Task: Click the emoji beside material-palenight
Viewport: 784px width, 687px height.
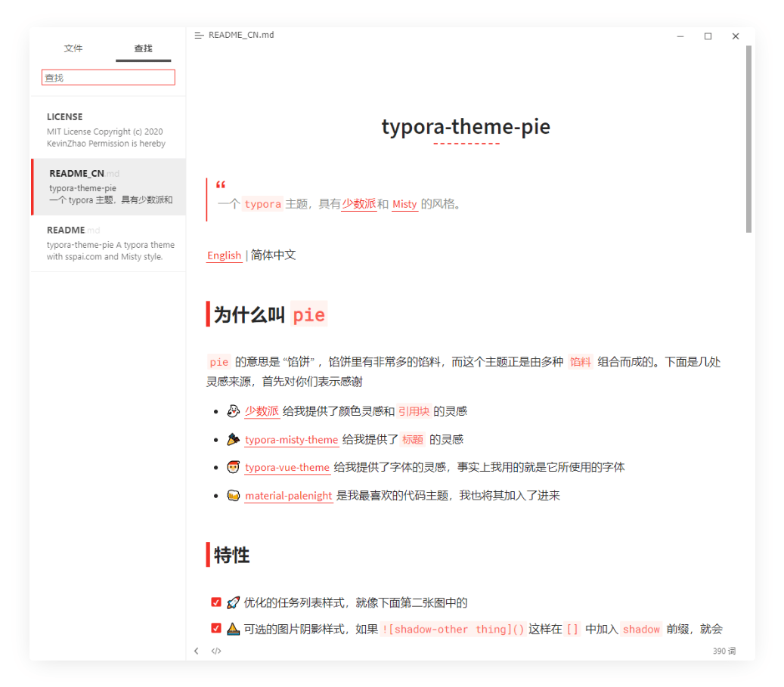Action: (x=233, y=496)
